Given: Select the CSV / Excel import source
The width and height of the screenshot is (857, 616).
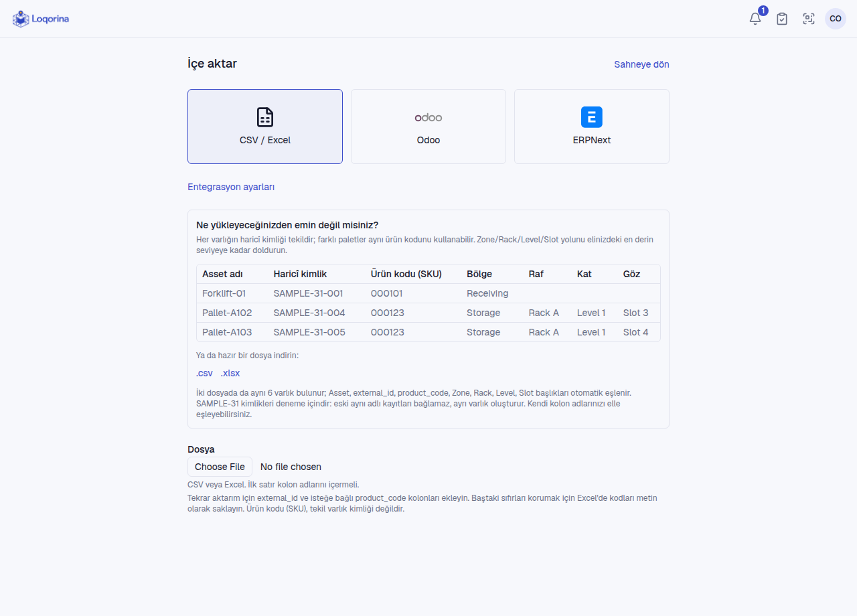Looking at the screenshot, I should click(265, 127).
